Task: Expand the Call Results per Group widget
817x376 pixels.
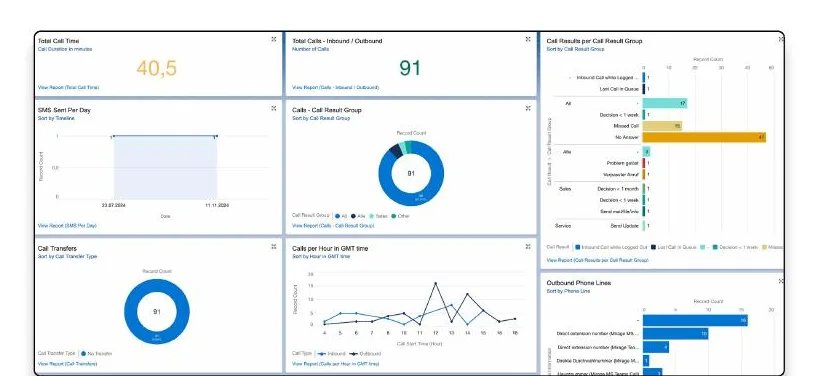Action: click(781, 39)
